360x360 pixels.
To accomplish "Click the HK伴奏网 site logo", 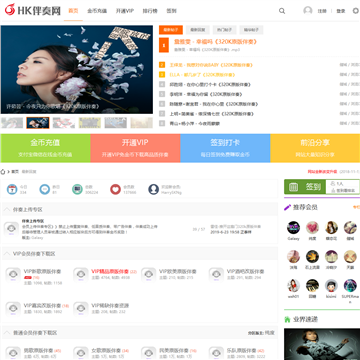I will click(32, 10).
